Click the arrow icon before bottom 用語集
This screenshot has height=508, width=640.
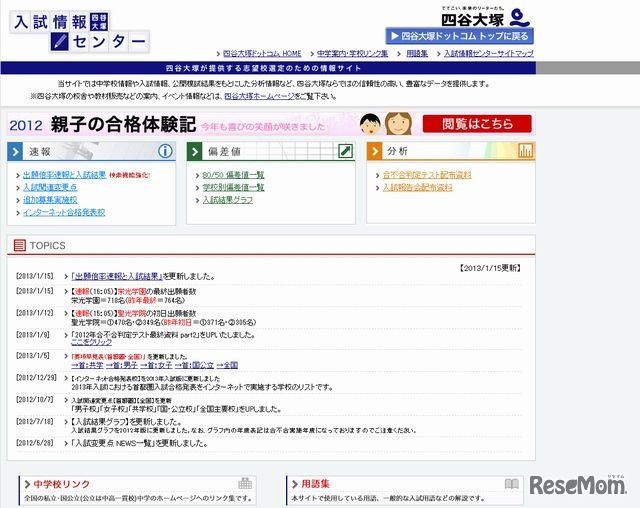[x=295, y=484]
